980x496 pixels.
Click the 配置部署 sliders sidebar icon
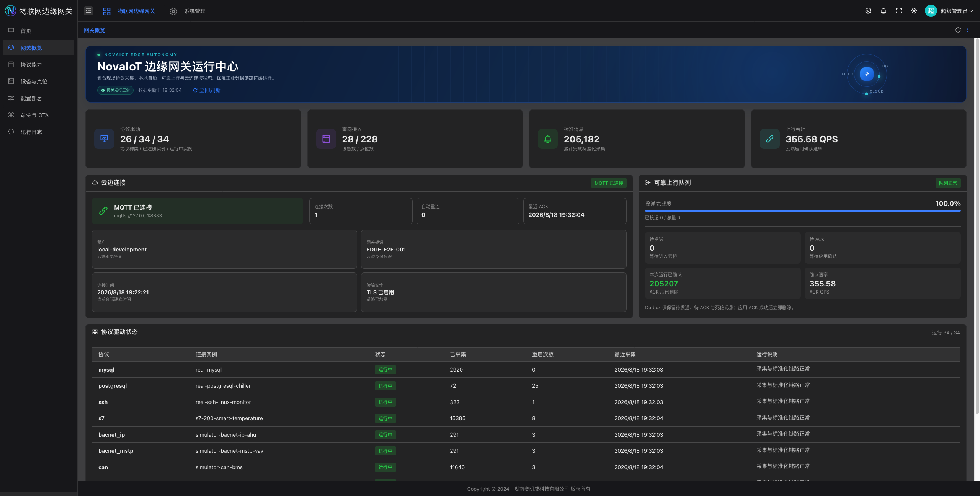point(11,98)
